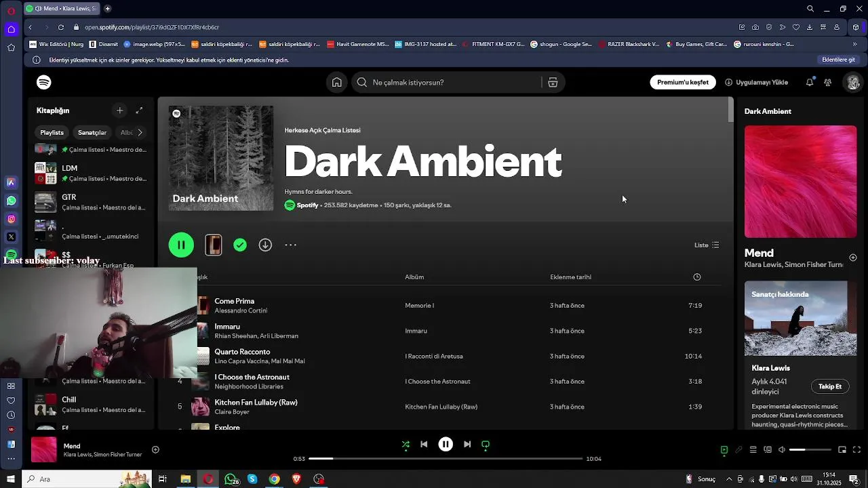Remove Dark Ambient from library (green check)
868x488 pixels.
(x=240, y=245)
